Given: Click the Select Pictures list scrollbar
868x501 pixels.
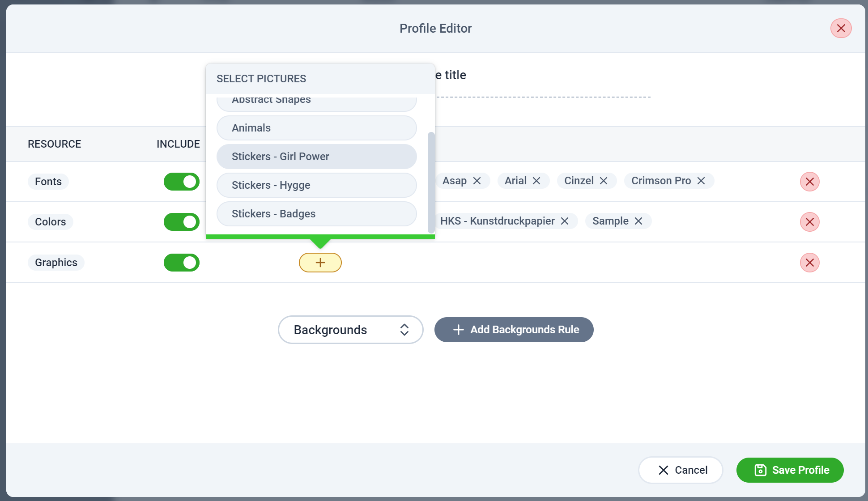Looking at the screenshot, I should (431, 183).
